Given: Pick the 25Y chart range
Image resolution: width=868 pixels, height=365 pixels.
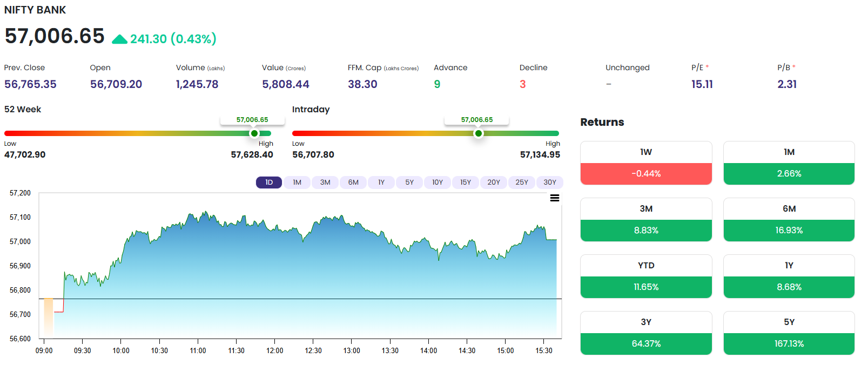Looking at the screenshot, I should click(x=522, y=182).
